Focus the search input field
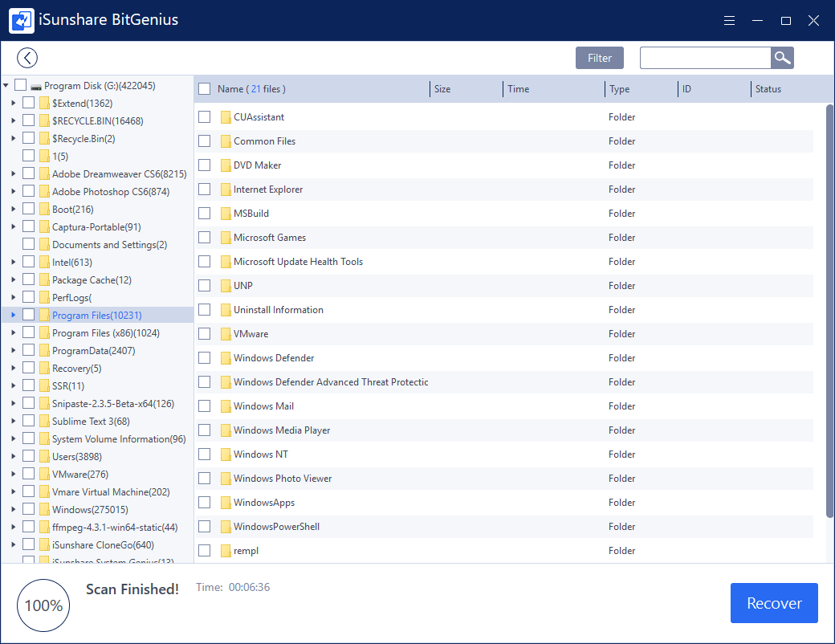 (x=705, y=58)
